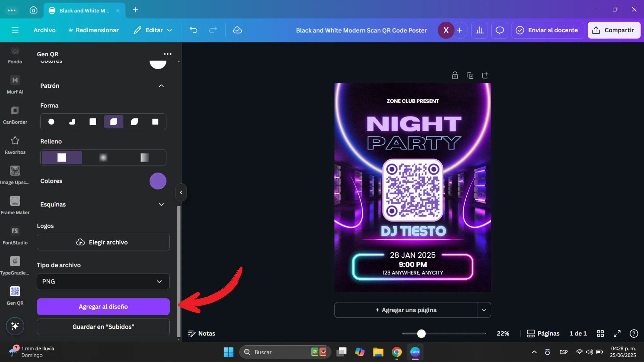The height and width of the screenshot is (362, 644).
Task: Click the Windows taskbar Buscar field
Action: (x=285, y=352)
